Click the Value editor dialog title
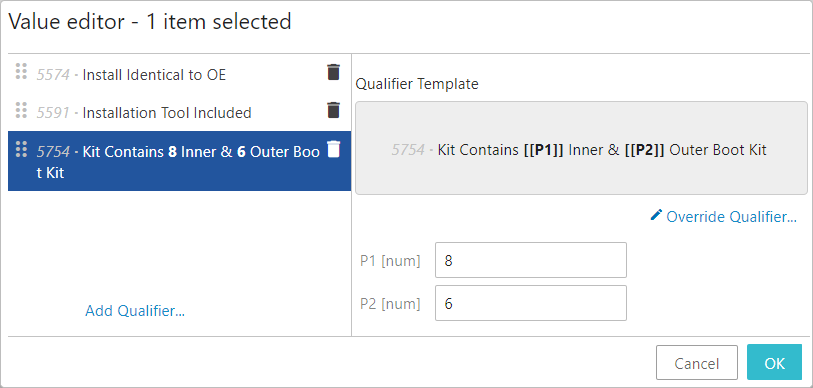813x388 pixels. point(150,22)
